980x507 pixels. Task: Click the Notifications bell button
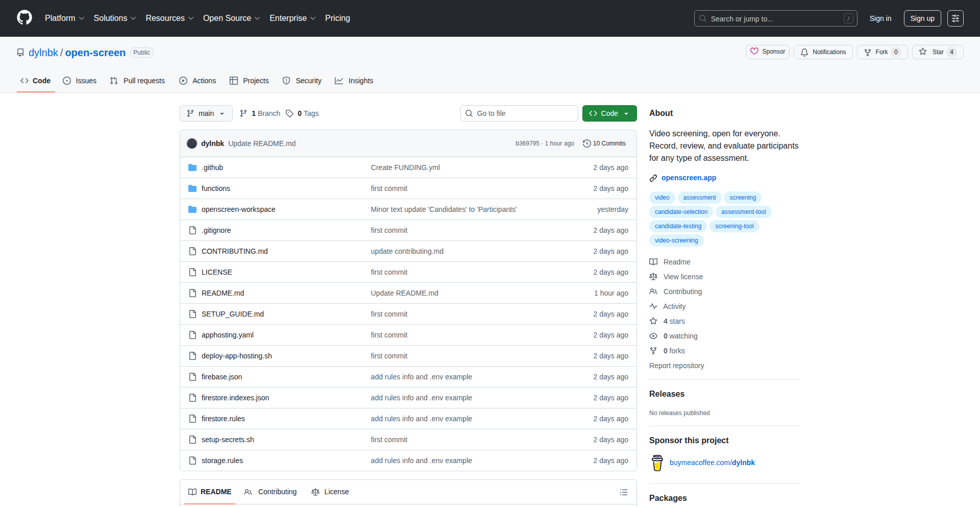coord(823,52)
